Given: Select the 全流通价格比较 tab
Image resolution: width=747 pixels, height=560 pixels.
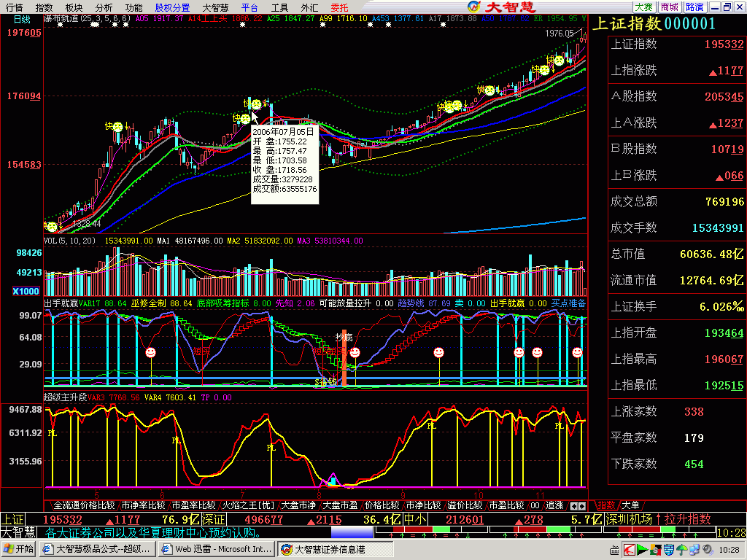Looking at the screenshot, I should tap(84, 505).
